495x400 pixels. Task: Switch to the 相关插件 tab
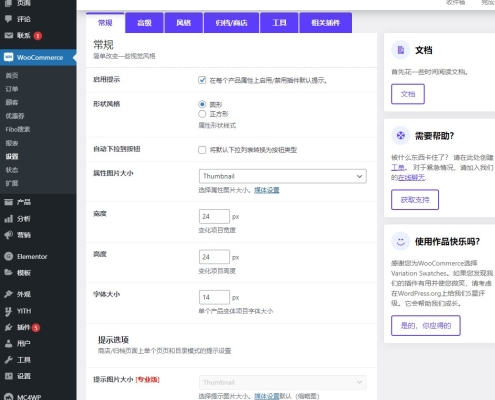(x=326, y=23)
